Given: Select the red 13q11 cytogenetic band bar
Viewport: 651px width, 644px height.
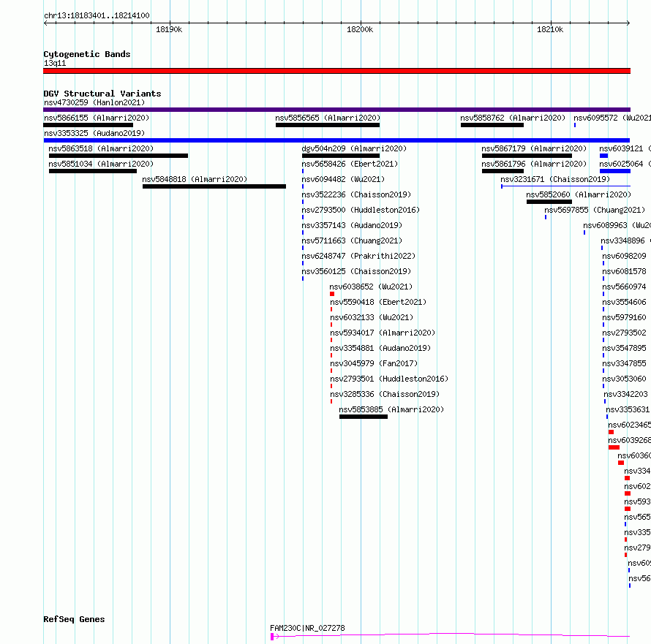Looking at the screenshot, I should (336, 71).
